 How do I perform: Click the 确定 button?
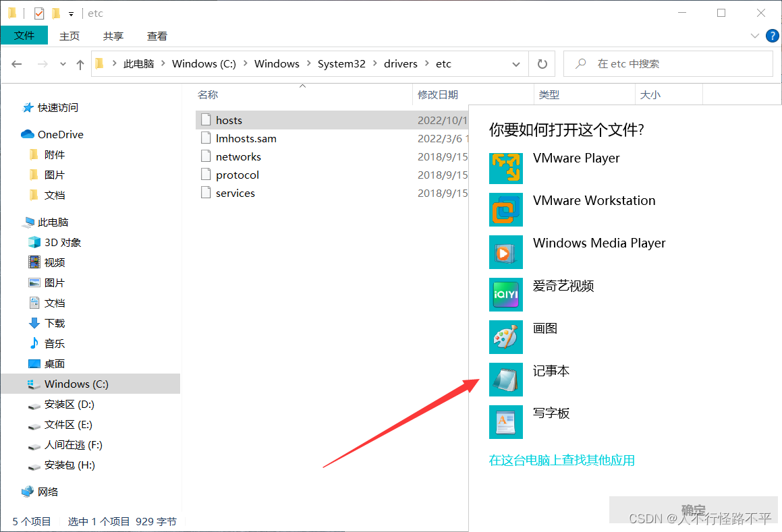[693, 510]
